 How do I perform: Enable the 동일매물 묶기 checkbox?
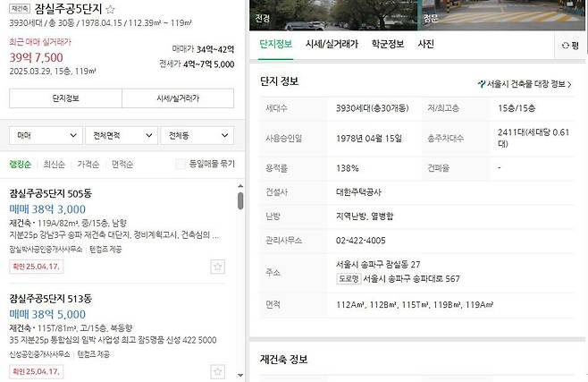[x=181, y=164]
